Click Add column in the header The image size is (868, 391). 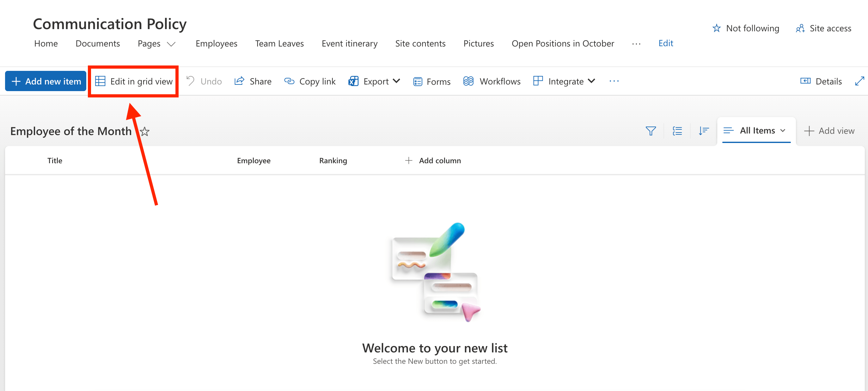point(433,161)
